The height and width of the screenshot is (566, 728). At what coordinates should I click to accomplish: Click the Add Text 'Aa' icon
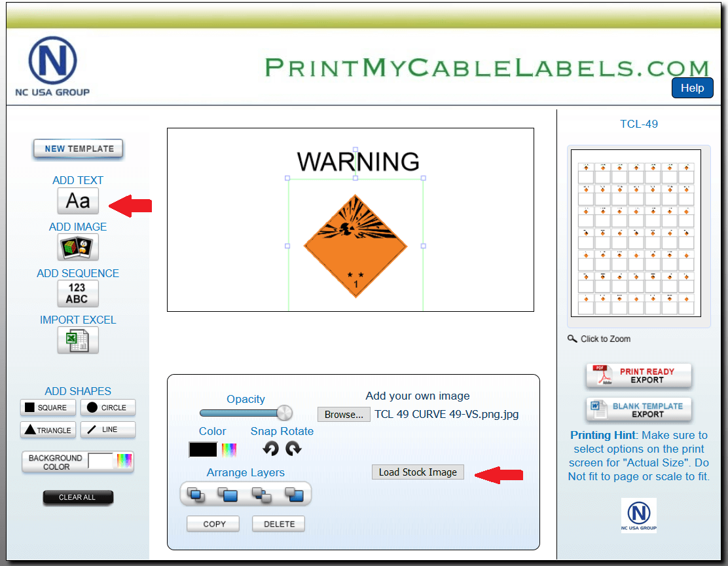pyautogui.click(x=78, y=201)
